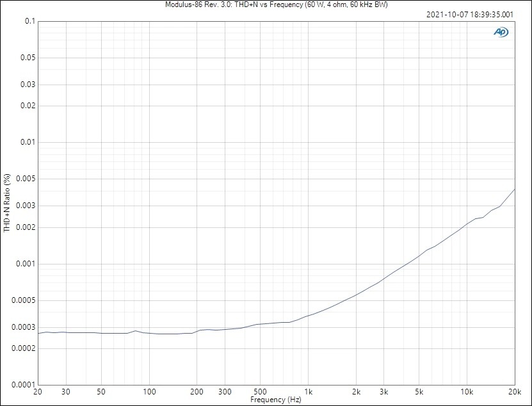532x406 pixels.
Task: Click the Y-axis value '0.001'
Action: 26,263
